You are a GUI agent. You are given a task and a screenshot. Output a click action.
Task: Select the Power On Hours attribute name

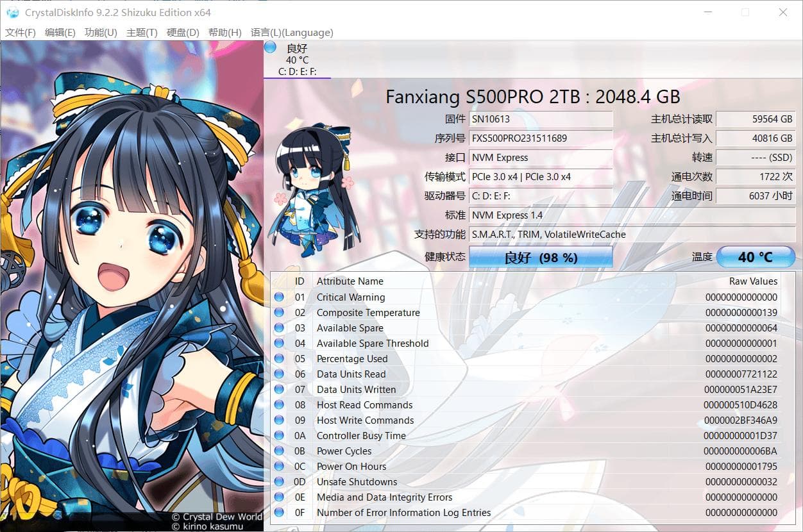[x=351, y=467]
